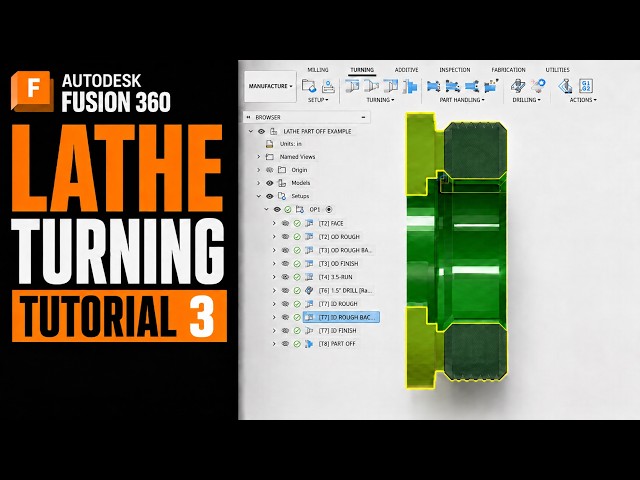Click the second Setup panel icon
The height and width of the screenshot is (480, 640).
[x=328, y=86]
